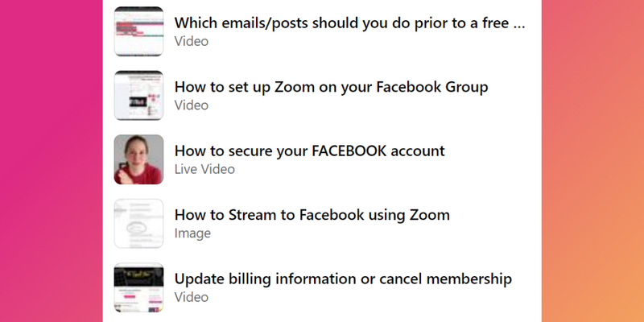
Task: Open "Update billing information or cancel membership"
Action: 343,279
